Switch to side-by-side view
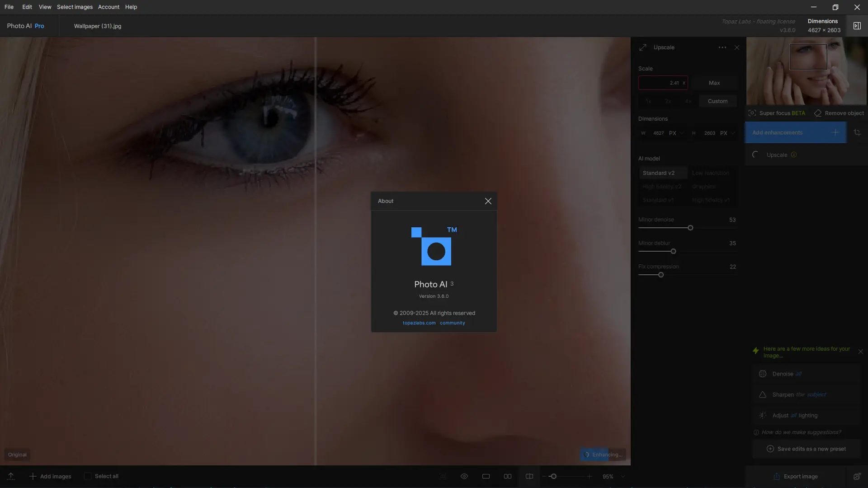The width and height of the screenshot is (868, 488). click(x=508, y=476)
